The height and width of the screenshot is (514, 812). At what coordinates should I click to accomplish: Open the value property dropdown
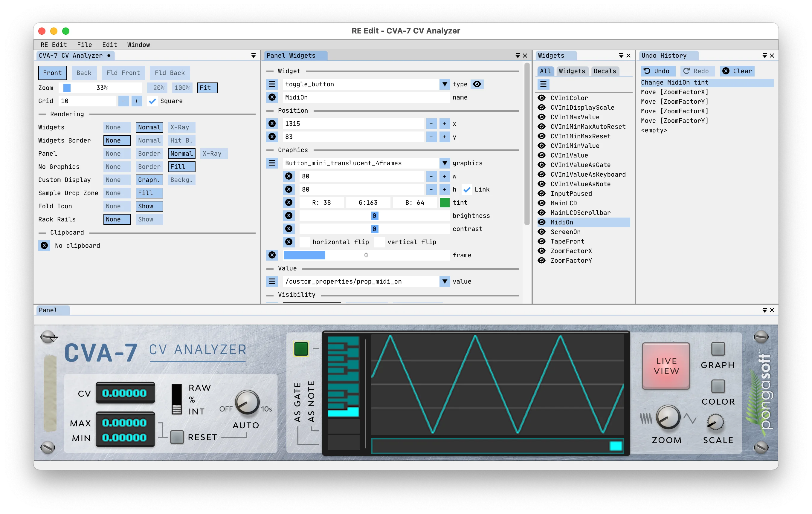click(445, 282)
